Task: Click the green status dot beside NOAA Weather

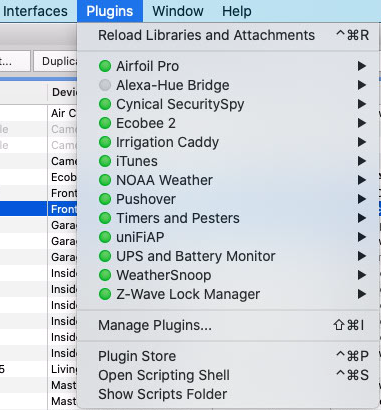Action: point(105,180)
